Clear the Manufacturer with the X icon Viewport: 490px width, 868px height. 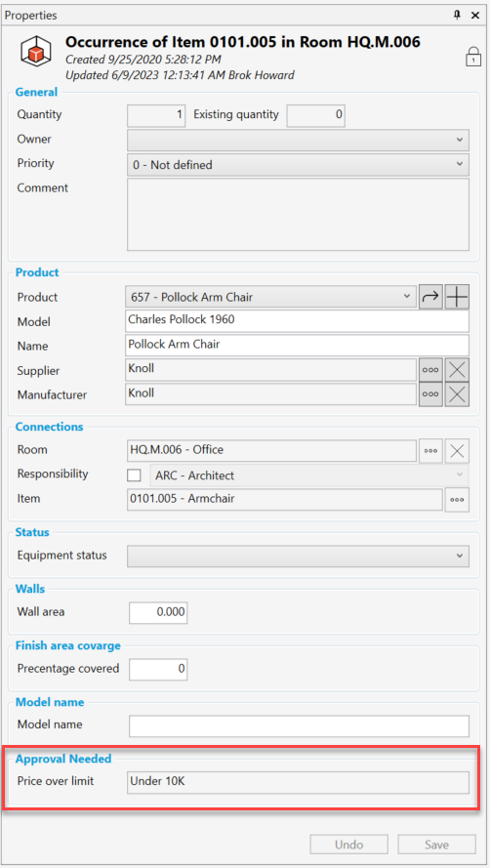[x=458, y=394]
